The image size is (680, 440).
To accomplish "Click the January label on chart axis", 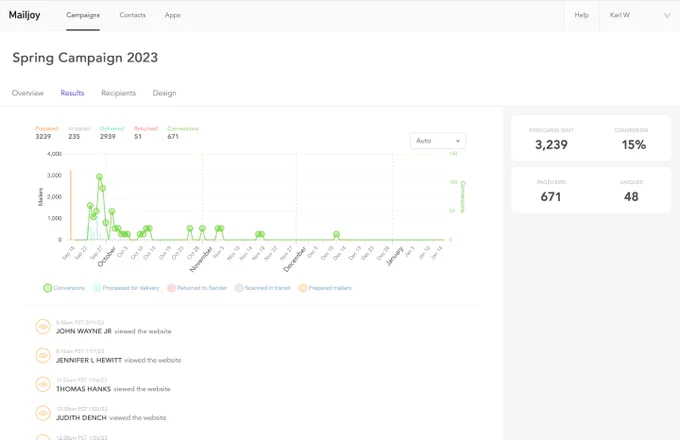I will pyautogui.click(x=395, y=256).
